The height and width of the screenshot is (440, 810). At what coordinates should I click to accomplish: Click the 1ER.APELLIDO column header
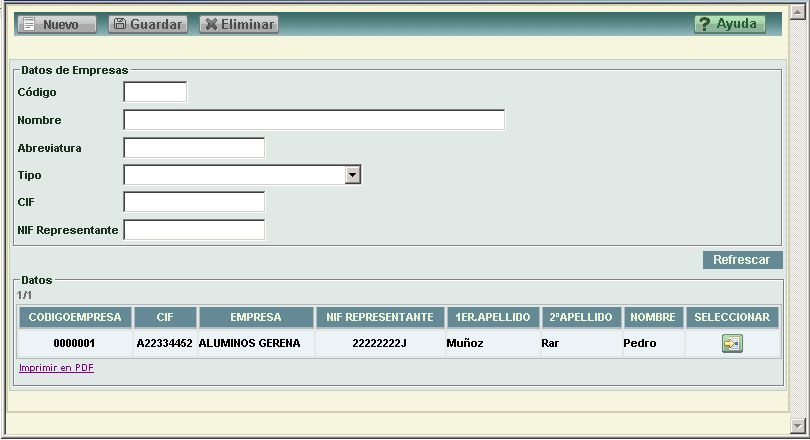point(492,317)
